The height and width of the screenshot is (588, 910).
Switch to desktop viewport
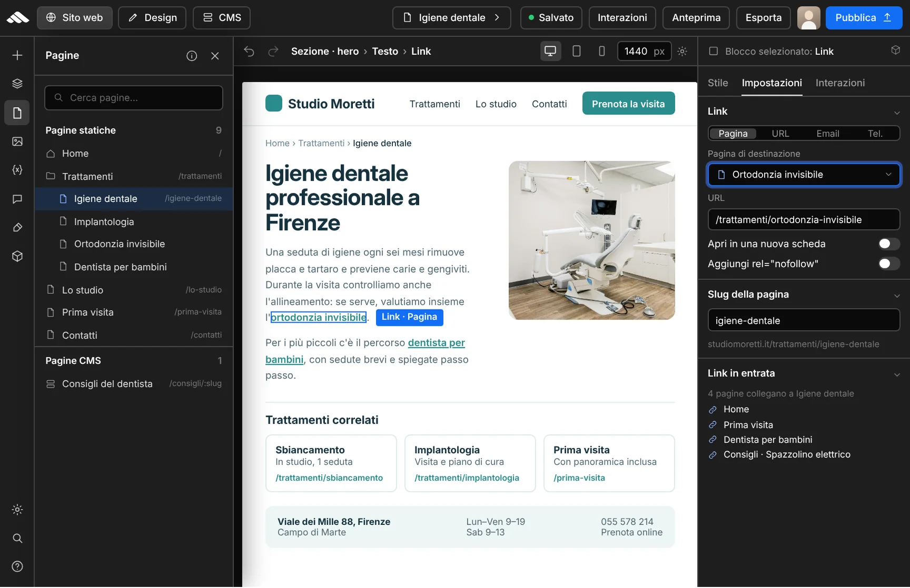(550, 51)
